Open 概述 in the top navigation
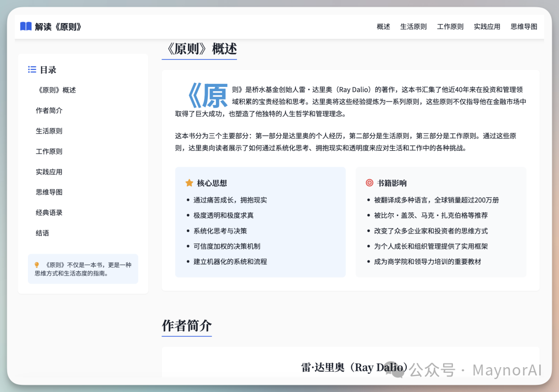Screen dimensions: 559x392 tap(383, 26)
